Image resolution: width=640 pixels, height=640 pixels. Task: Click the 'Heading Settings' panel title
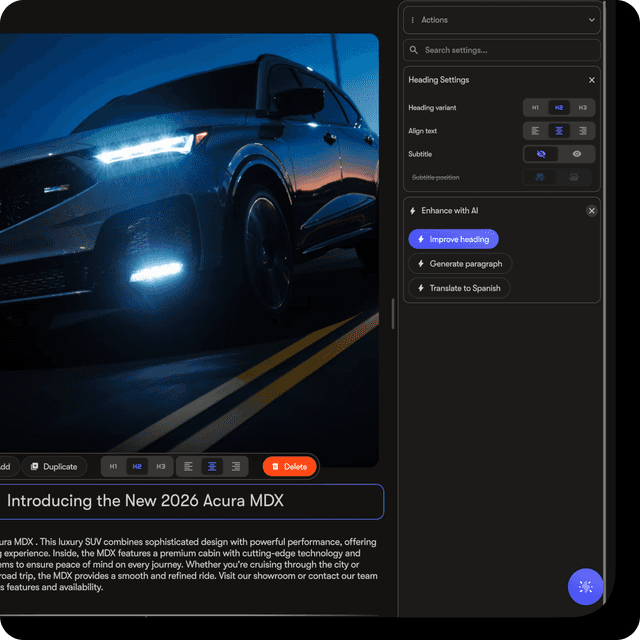[x=439, y=80]
